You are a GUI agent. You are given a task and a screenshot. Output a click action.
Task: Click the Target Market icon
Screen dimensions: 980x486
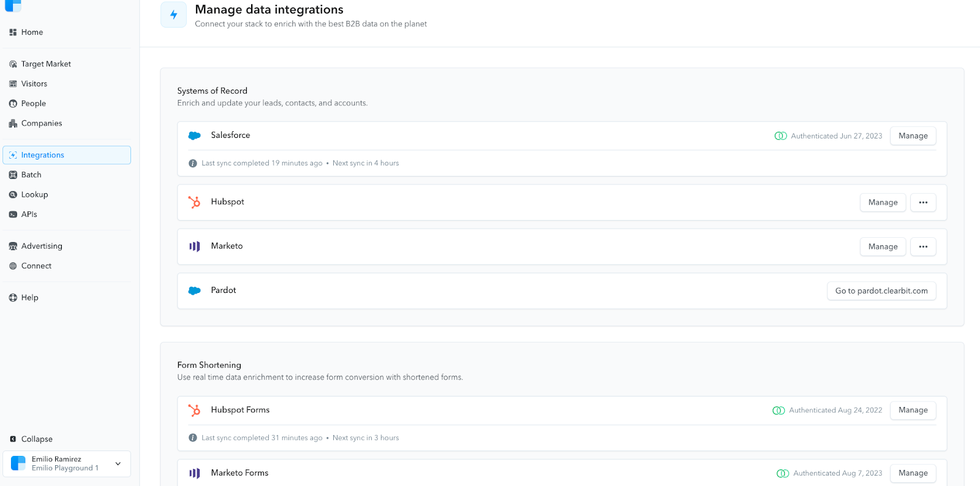tap(13, 64)
